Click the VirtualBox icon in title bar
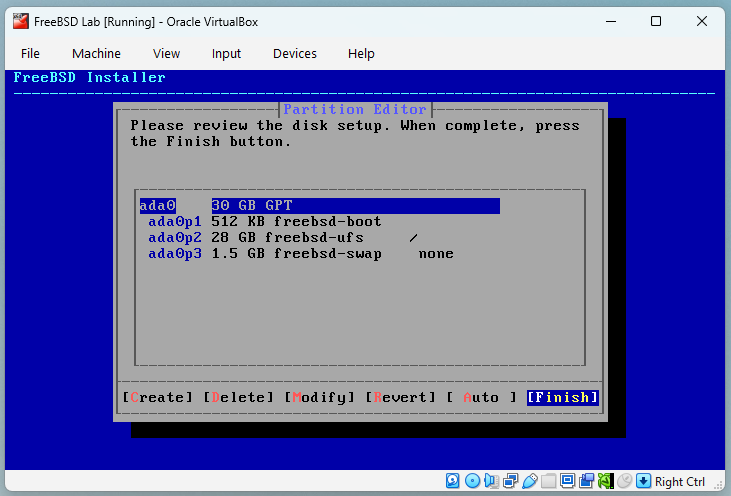The image size is (731, 496). pos(21,21)
